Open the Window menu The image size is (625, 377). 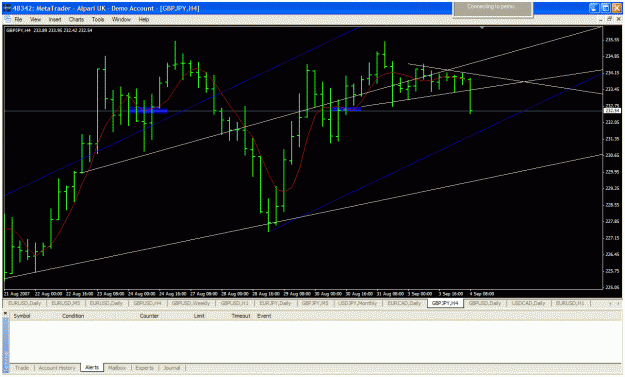click(x=121, y=19)
